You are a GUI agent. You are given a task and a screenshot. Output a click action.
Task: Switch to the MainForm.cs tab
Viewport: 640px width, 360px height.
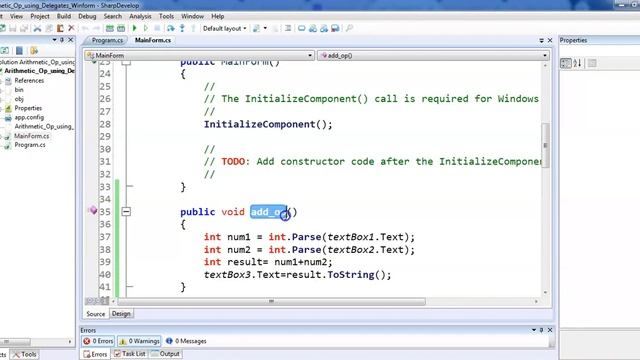pos(153,40)
